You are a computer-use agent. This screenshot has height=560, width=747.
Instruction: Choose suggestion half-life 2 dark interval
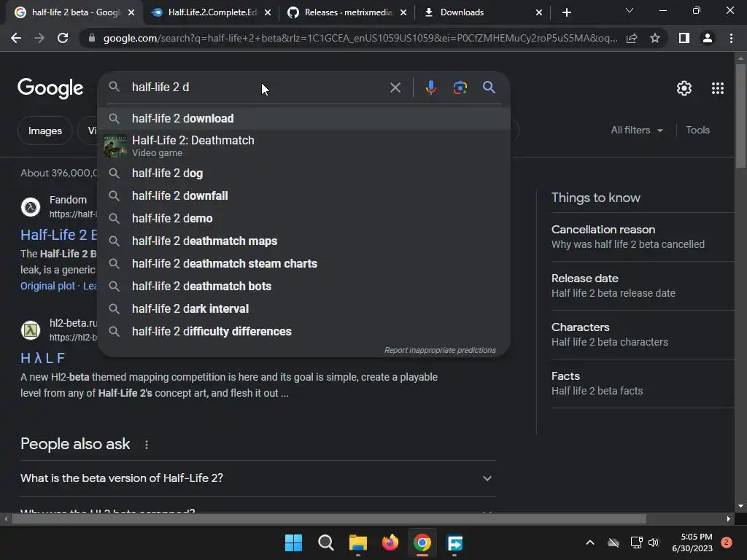tap(304, 308)
